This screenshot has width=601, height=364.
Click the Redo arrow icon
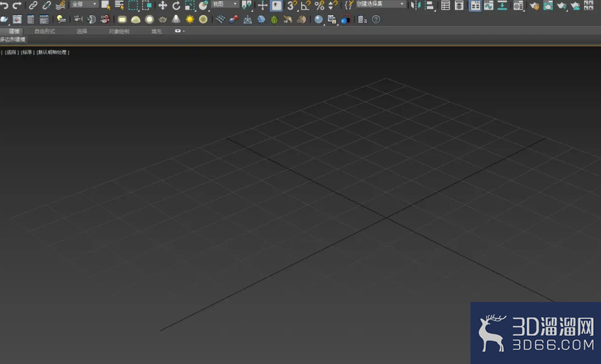click(17, 5)
